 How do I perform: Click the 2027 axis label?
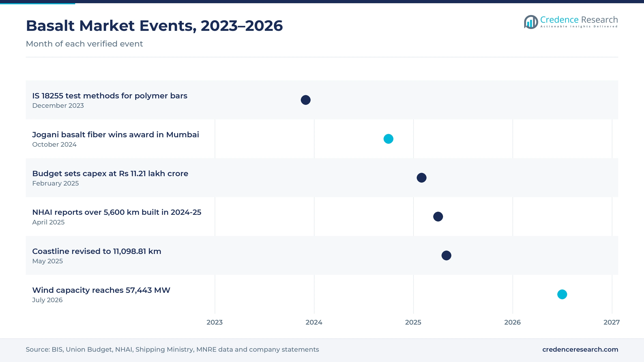tap(612, 322)
